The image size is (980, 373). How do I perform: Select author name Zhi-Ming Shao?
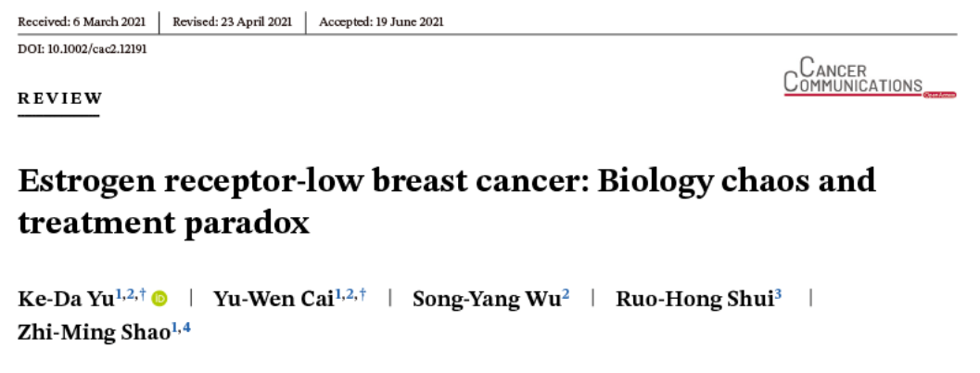click(93, 333)
